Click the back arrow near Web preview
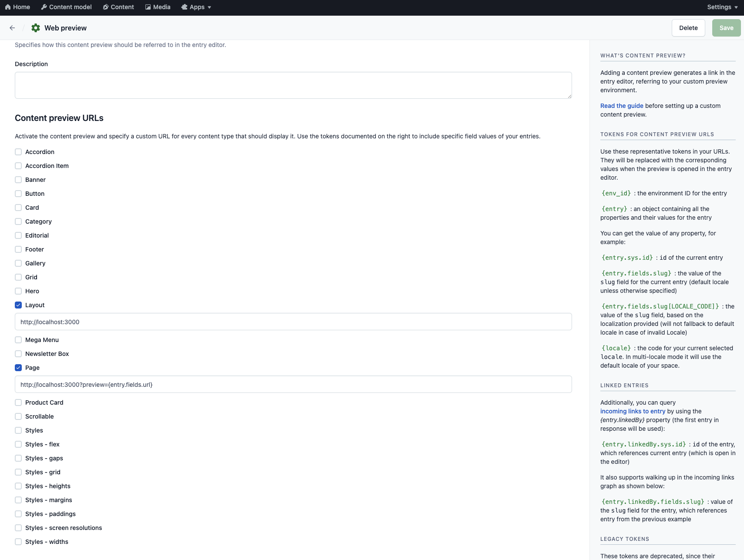This screenshot has height=560, width=744. 12,27
